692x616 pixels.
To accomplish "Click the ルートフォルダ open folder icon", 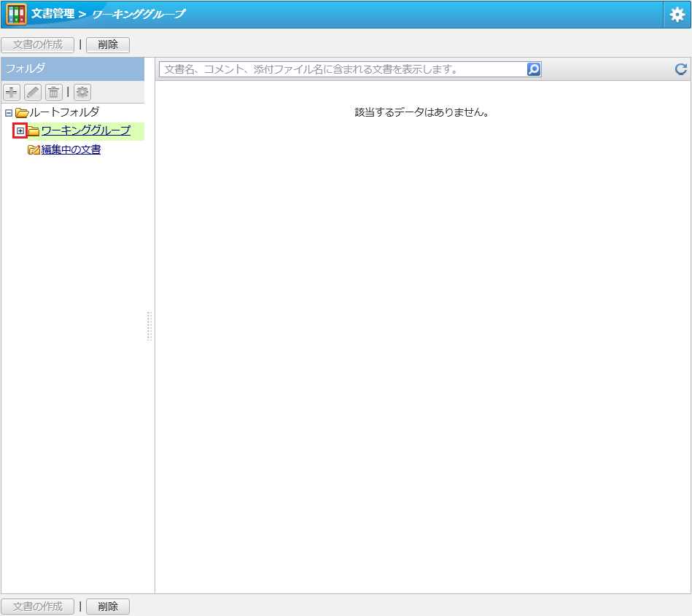I will (22, 112).
